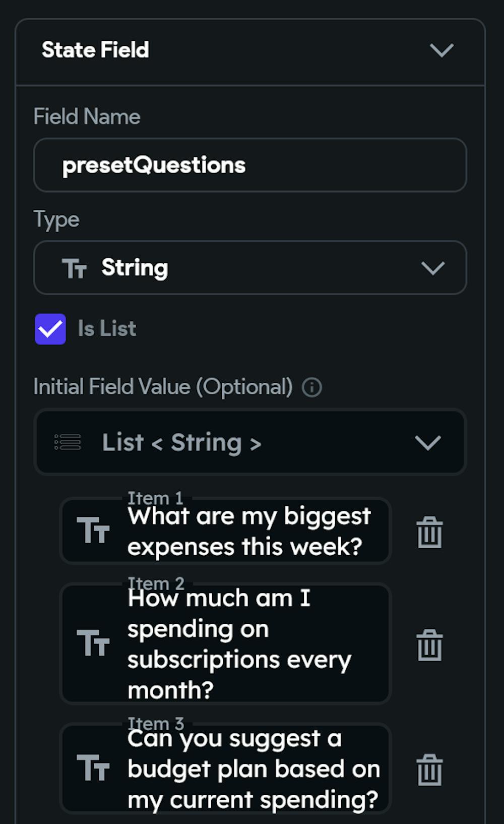Edit the biggest expenses question text
This screenshot has height=824, width=504.
[x=249, y=532]
